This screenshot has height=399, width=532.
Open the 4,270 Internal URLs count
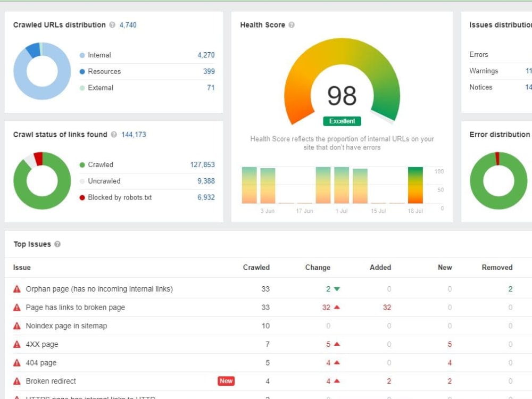[206, 55]
